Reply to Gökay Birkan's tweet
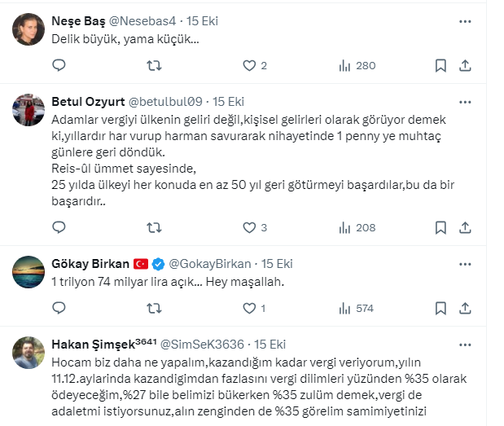Viewport: 504px width, 426px height. pyautogui.click(x=59, y=309)
